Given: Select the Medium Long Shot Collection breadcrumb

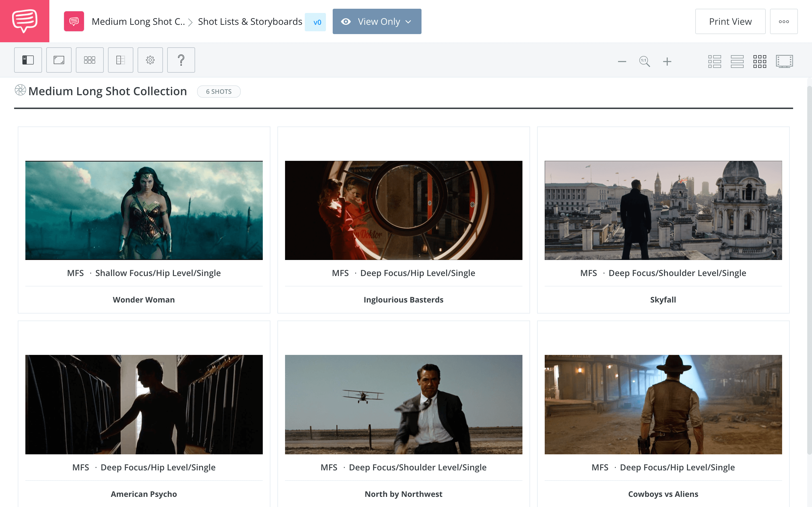Looking at the screenshot, I should [x=139, y=21].
